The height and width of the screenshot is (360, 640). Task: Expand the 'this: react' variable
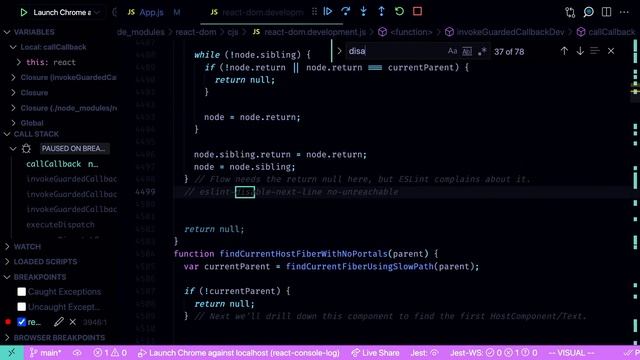click(19, 62)
